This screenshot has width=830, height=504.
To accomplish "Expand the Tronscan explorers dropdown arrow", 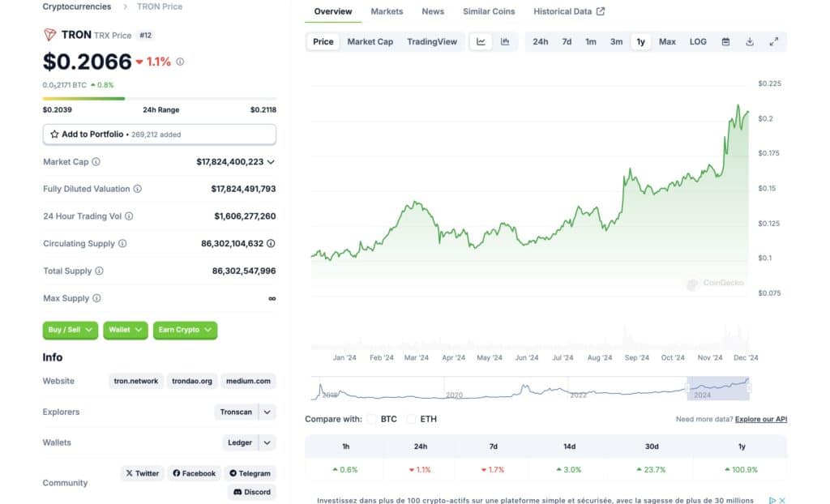I will point(267,412).
